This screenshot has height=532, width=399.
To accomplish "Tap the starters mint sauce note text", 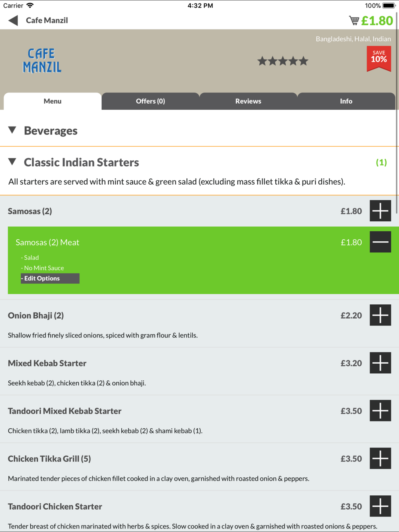I will (177, 182).
